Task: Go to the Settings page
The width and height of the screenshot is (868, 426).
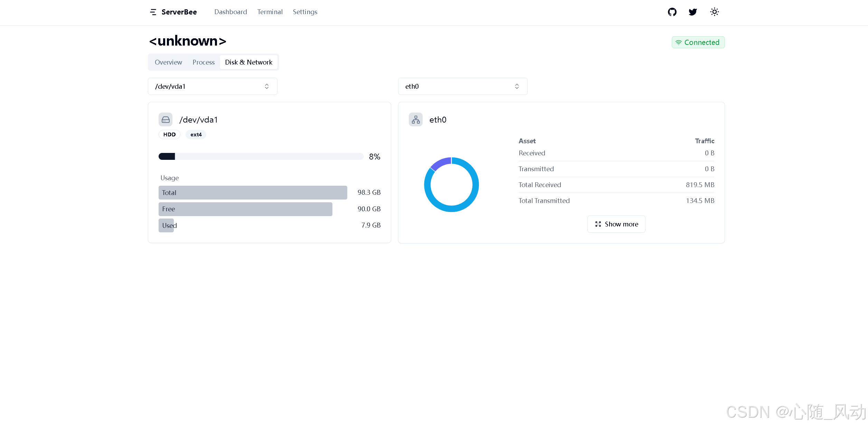Action: tap(305, 12)
